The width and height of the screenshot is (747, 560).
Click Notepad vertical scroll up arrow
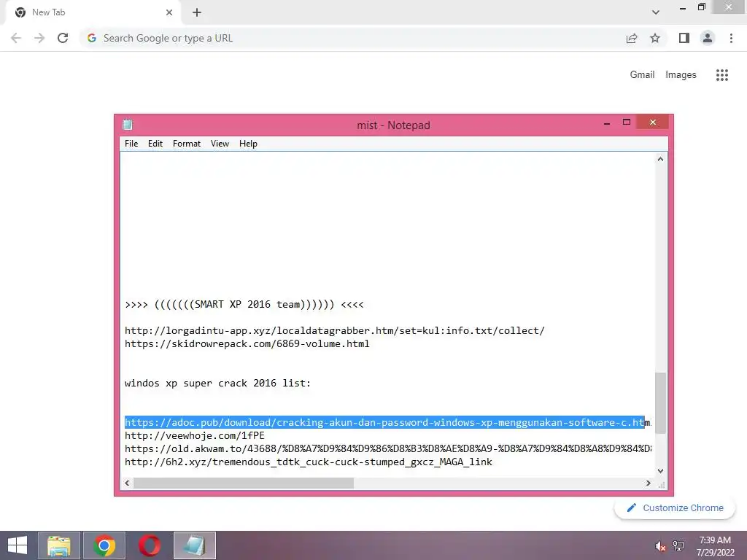[660, 159]
